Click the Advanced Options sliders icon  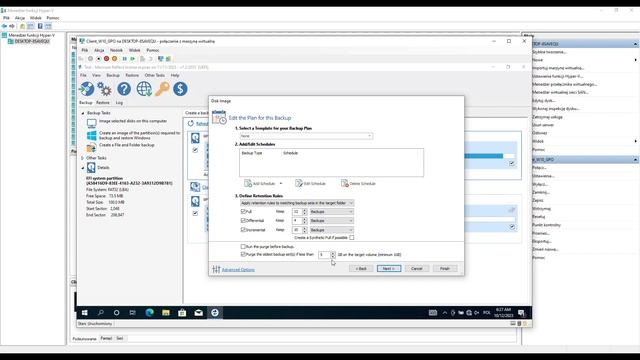click(216, 269)
